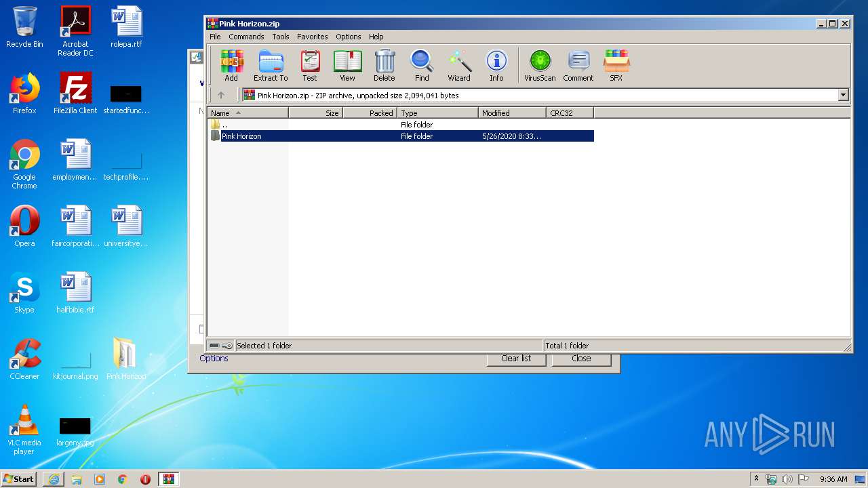Select the rolepa.rtf desktop file
Screen dimensions: 868x488
[126, 27]
